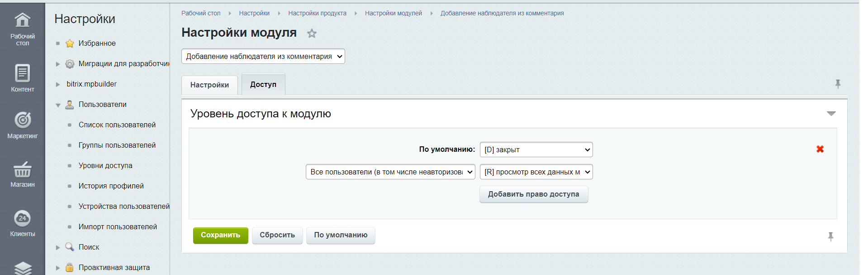Delete access rule with red cross

(x=820, y=149)
